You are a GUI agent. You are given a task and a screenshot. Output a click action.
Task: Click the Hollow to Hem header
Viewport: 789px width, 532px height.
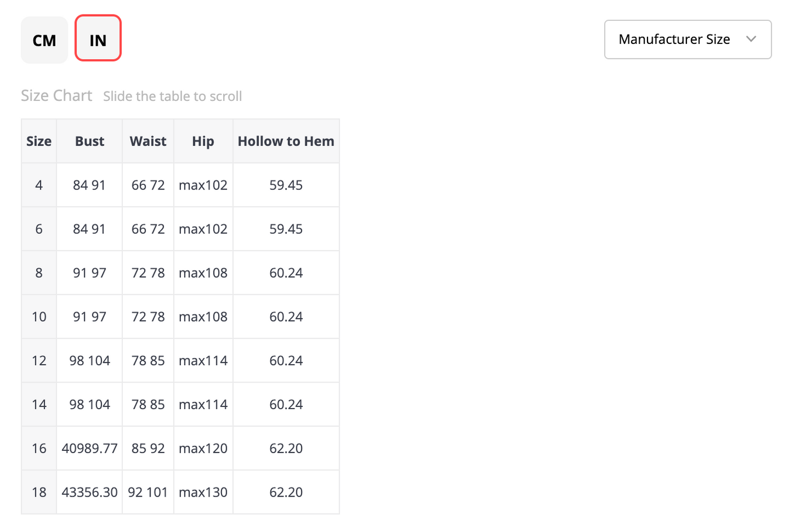pos(286,141)
